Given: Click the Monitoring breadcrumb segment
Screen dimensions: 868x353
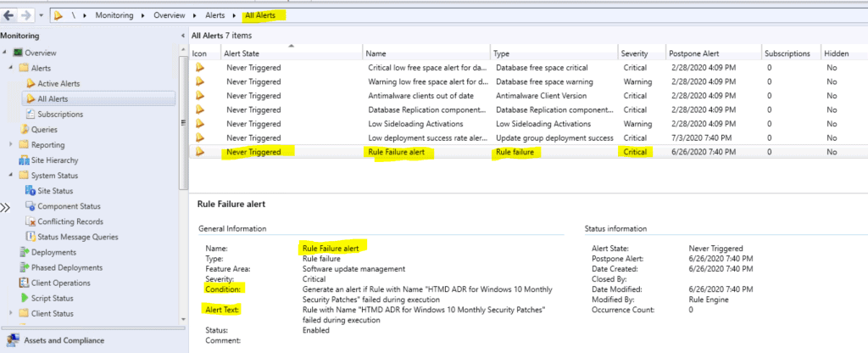Looking at the screenshot, I should [114, 15].
